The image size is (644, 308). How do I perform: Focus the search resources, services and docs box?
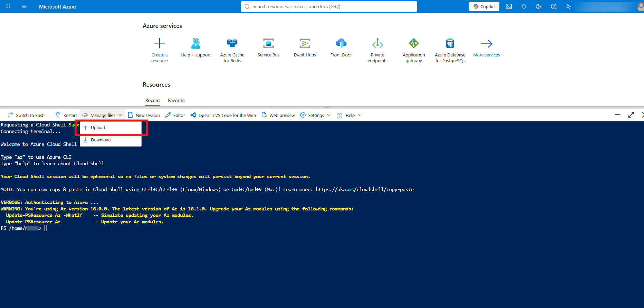coord(329,6)
